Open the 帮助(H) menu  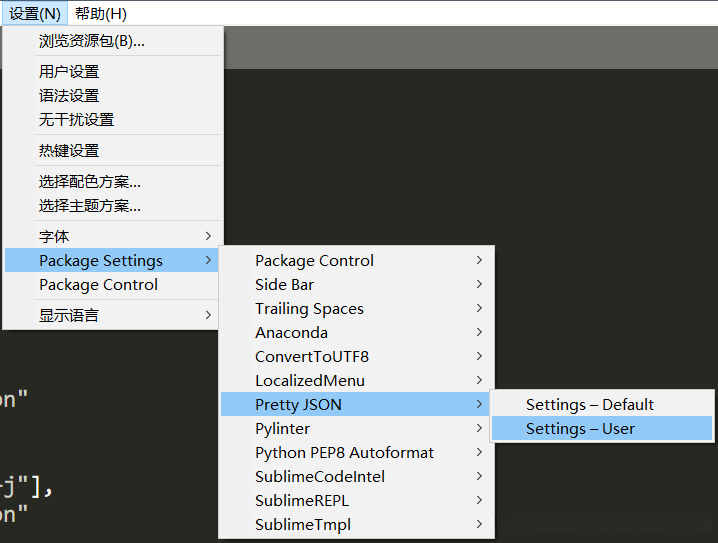click(101, 14)
